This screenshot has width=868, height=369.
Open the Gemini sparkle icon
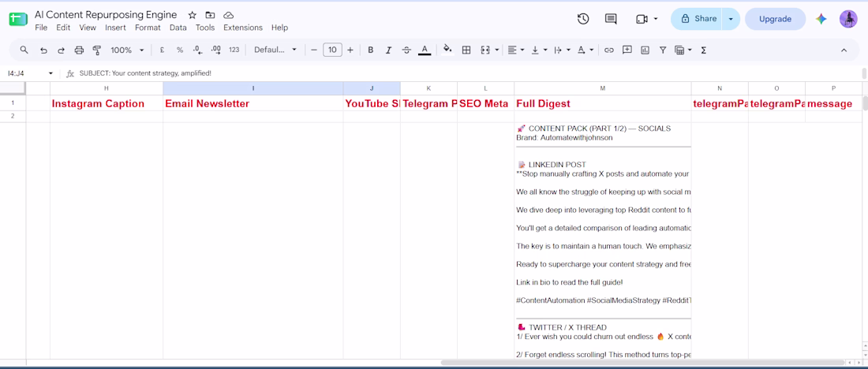coord(821,19)
